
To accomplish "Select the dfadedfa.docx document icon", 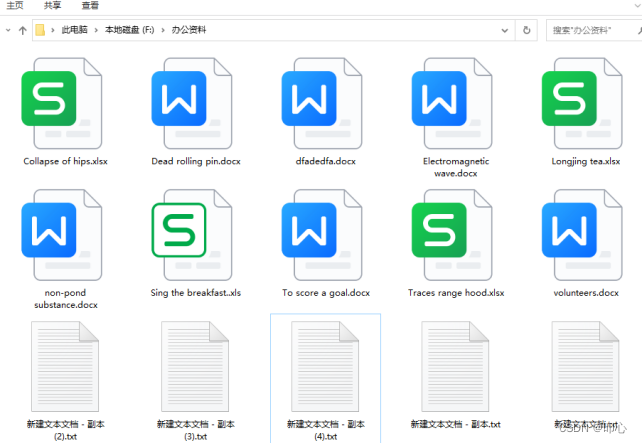I will (x=322, y=103).
